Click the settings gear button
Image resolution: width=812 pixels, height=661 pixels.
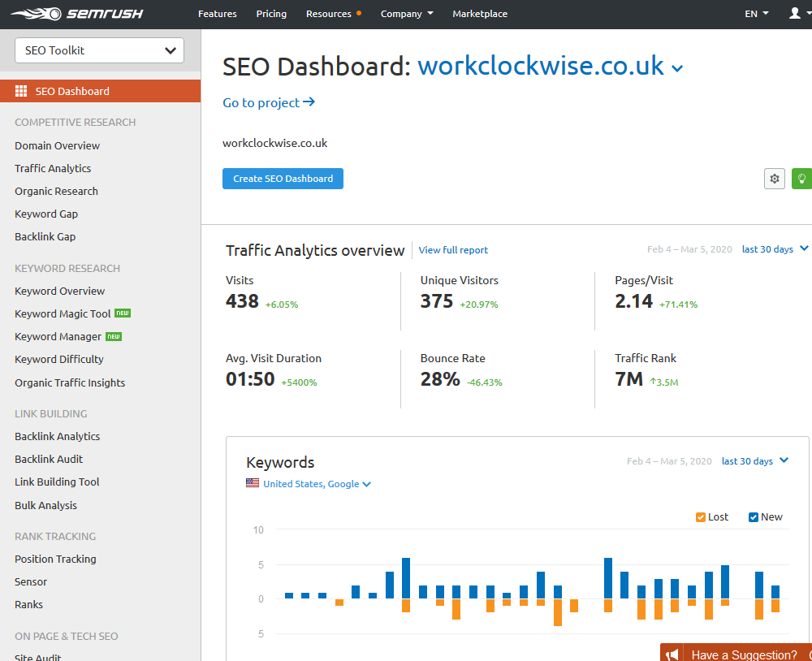[x=774, y=179]
